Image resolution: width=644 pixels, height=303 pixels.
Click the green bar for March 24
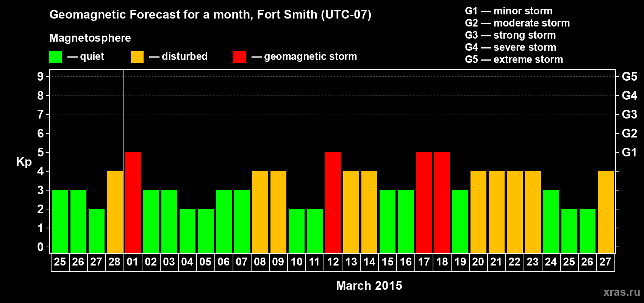coord(551,221)
